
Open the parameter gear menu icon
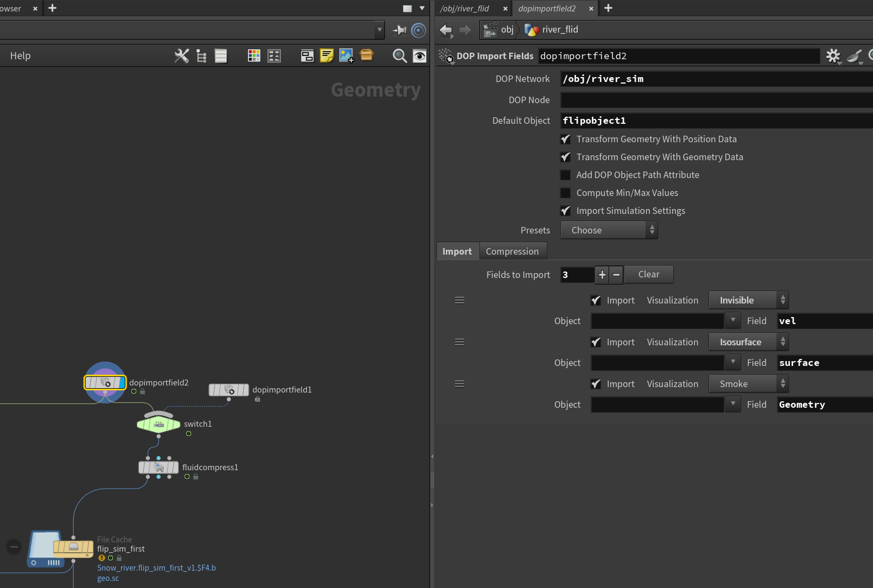click(833, 56)
